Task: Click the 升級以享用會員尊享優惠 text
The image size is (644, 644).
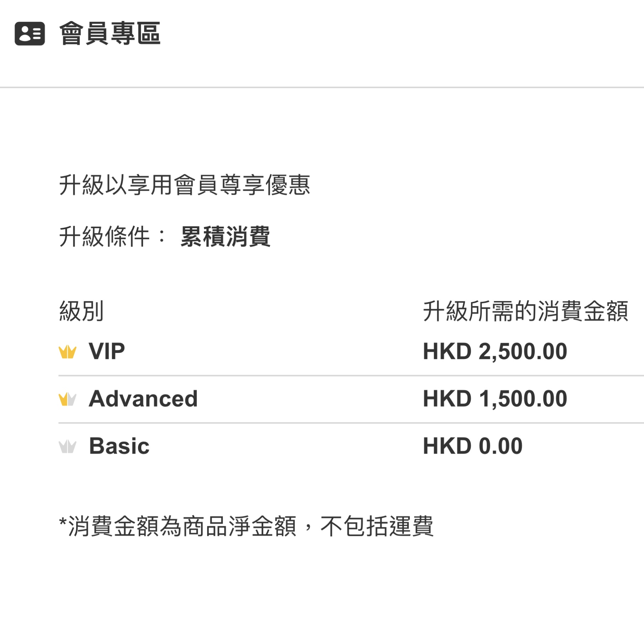Action: 185,185
